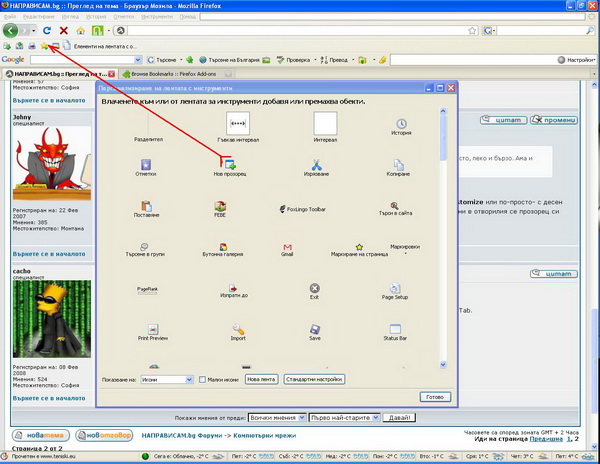Enable the Малки икони checkbox
The height and width of the screenshot is (464, 600).
click(x=202, y=379)
